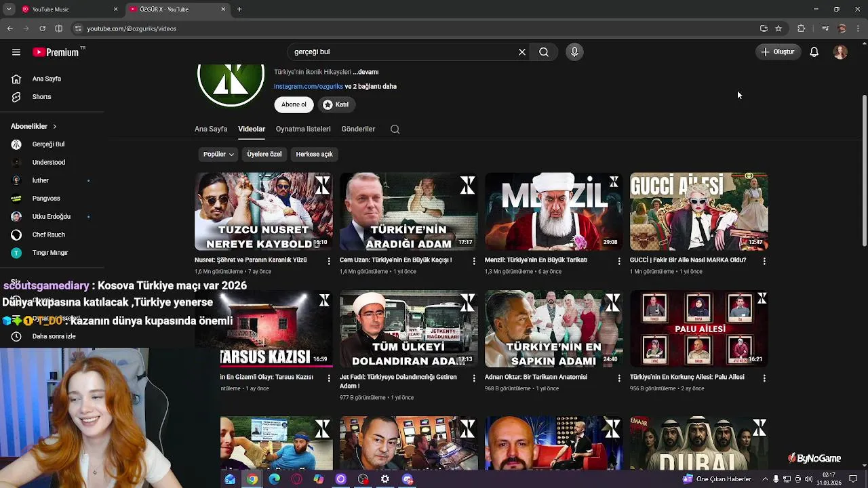Open the Gucci Ailesi video thumbnail
The image size is (868, 488).
(x=698, y=211)
